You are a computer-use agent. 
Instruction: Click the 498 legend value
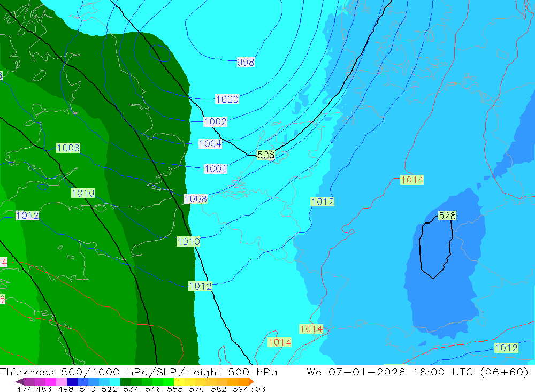click(65, 389)
